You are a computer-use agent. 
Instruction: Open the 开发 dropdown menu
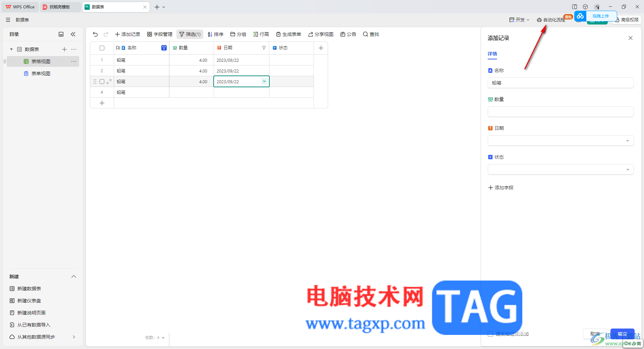tap(519, 20)
